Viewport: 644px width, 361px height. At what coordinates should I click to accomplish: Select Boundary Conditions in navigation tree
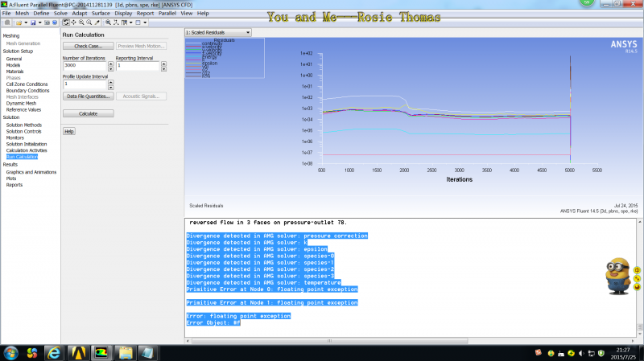[27, 90]
